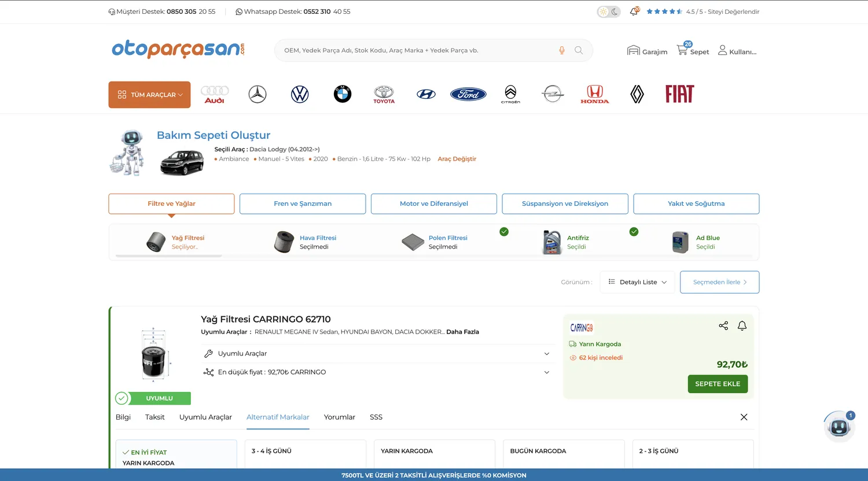
Task: Click the voice search microphone icon
Action: point(561,50)
